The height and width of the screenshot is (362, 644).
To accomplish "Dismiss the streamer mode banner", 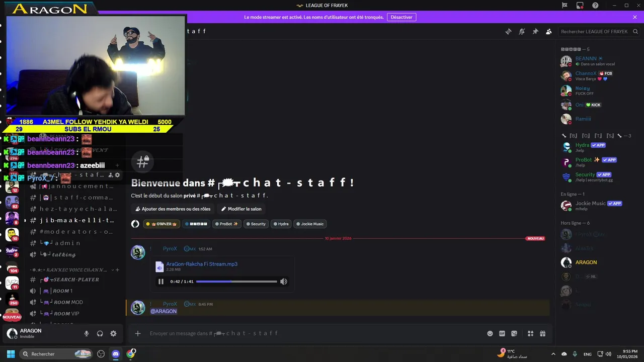I will (x=635, y=17).
